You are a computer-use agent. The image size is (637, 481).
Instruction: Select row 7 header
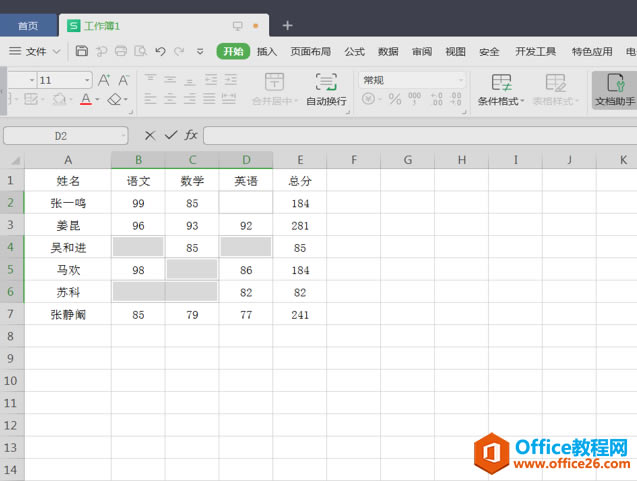12,314
